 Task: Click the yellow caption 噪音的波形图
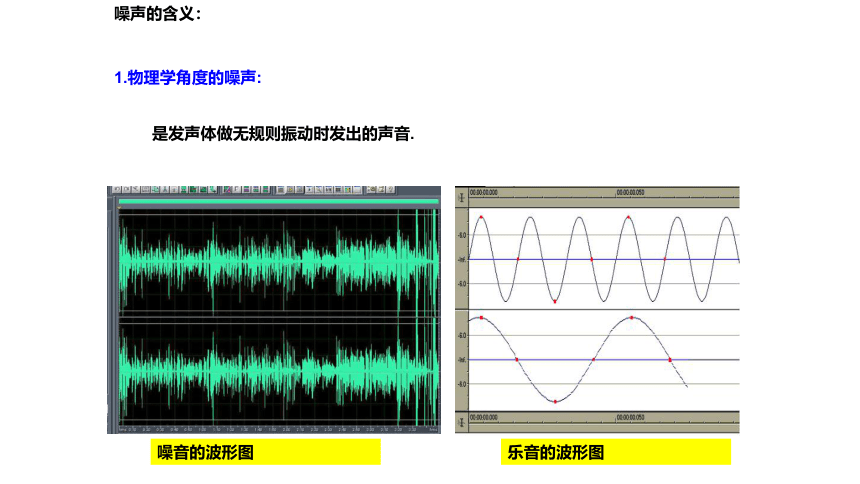(265, 452)
